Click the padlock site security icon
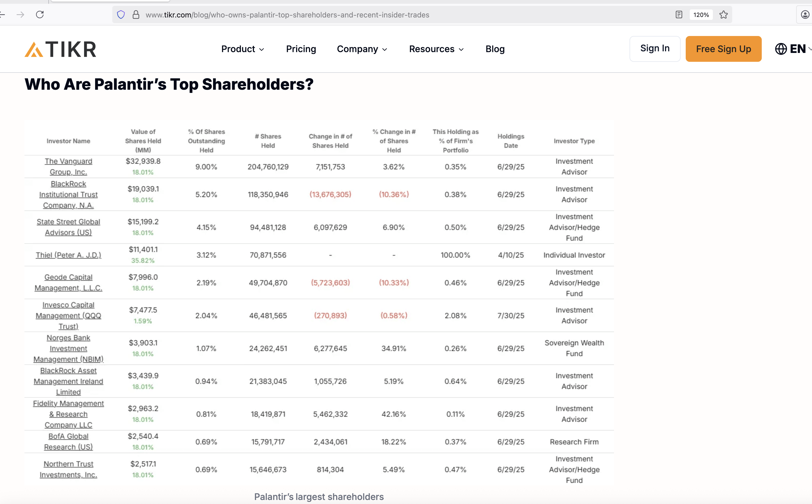The image size is (812, 504). pyautogui.click(x=136, y=15)
